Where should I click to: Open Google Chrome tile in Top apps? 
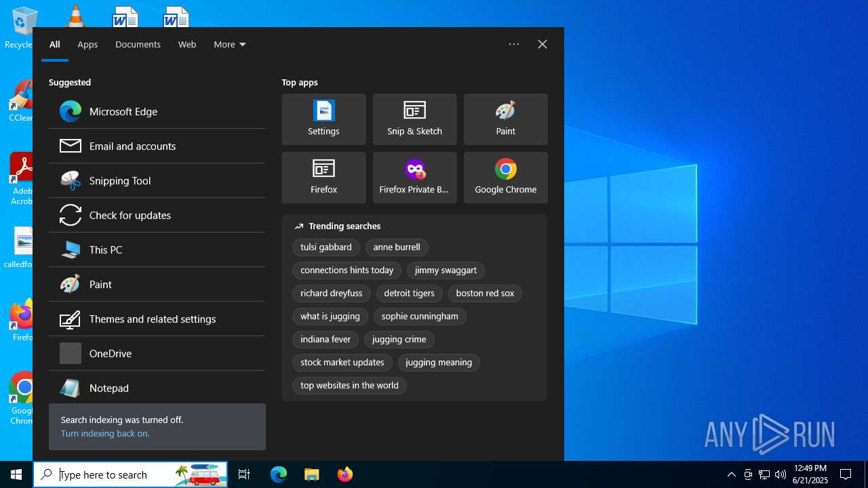(x=505, y=178)
